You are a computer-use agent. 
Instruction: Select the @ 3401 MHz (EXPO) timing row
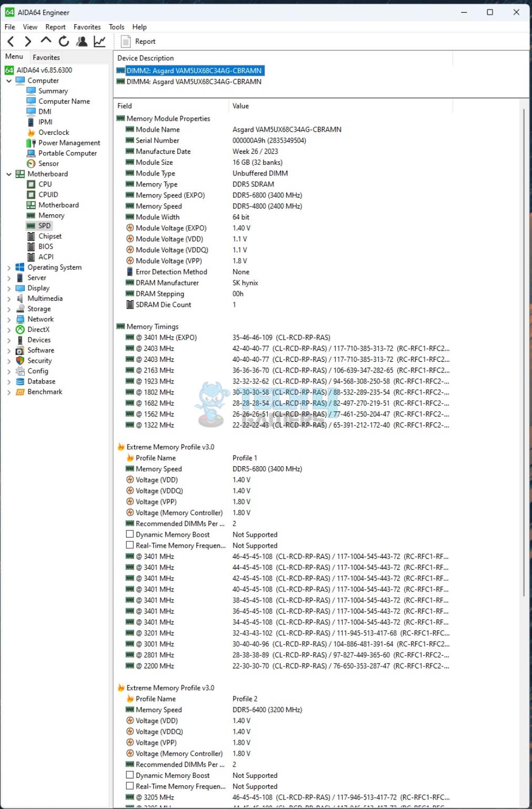click(x=282, y=338)
